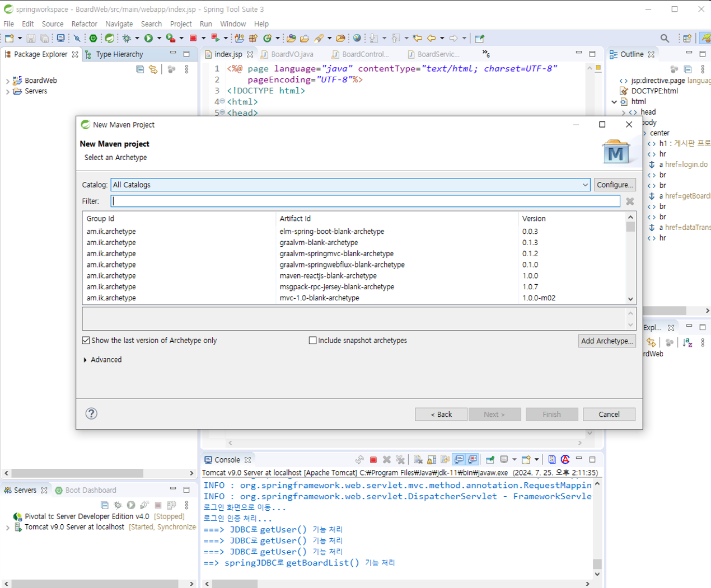The width and height of the screenshot is (711, 588).
Task: Expand Tomcat v9.0 Server node in Servers view
Action: (x=7, y=528)
